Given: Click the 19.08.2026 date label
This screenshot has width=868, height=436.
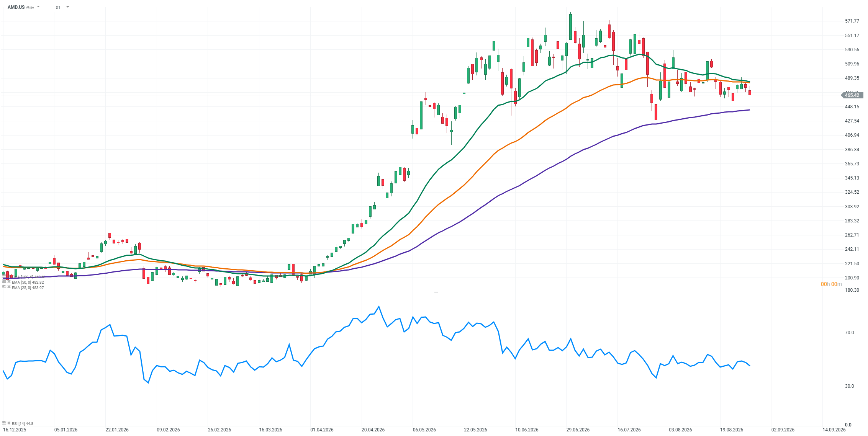Looking at the screenshot, I should [x=732, y=430].
